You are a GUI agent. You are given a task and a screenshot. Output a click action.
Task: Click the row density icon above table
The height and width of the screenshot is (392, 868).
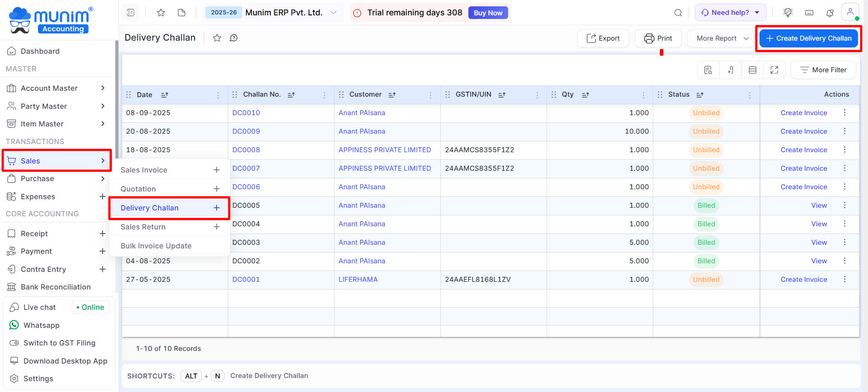click(x=752, y=70)
